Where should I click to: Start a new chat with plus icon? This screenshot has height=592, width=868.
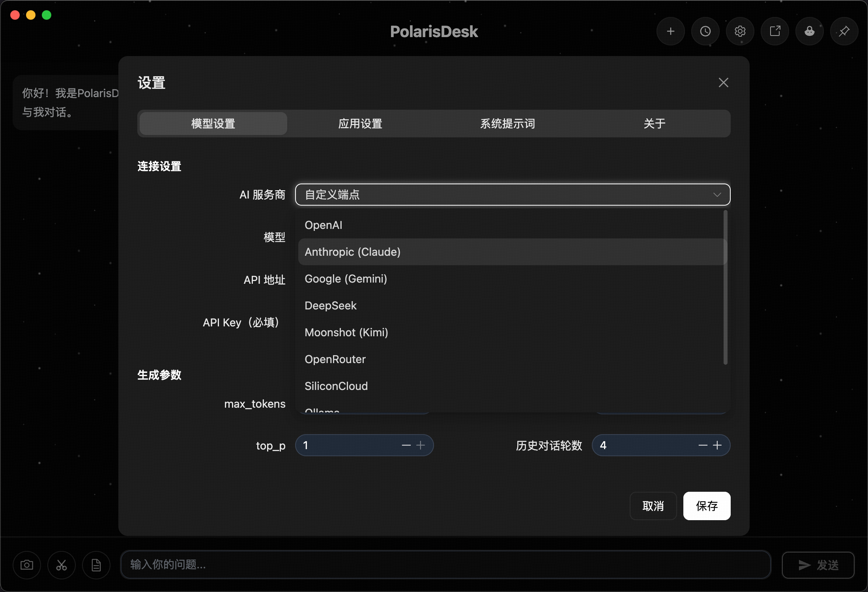[670, 31]
